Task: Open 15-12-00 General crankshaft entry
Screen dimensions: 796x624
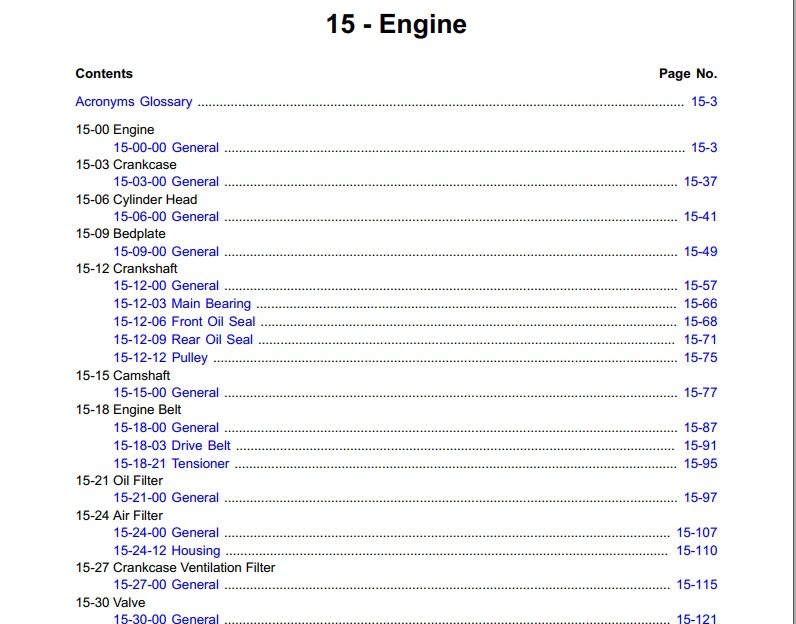Action: [x=166, y=285]
